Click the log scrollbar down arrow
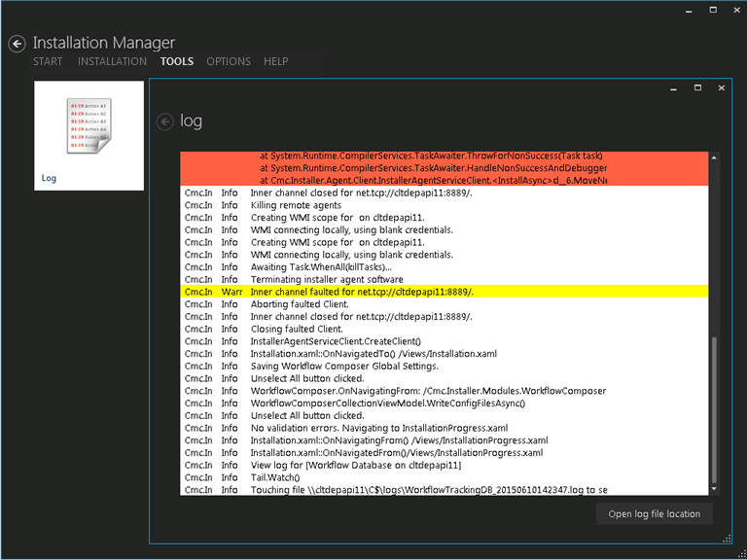Viewport: 747px width, 560px height. tap(713, 489)
